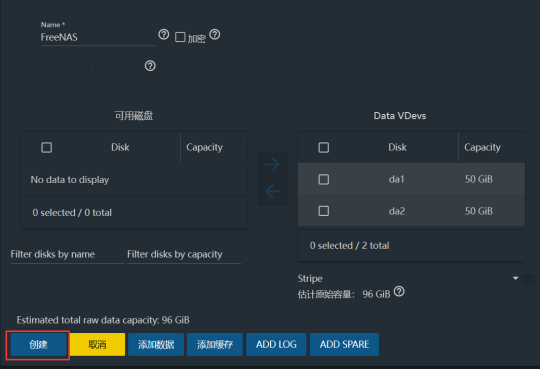The width and height of the screenshot is (541, 369).
Task: Expand the Stripe layout dropdown arrow
Action: [x=515, y=278]
